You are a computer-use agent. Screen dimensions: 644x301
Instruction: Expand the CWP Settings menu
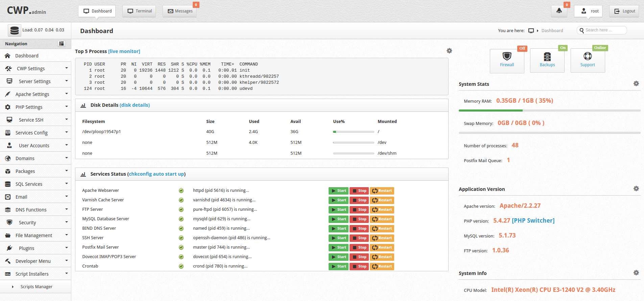pyautogui.click(x=35, y=69)
